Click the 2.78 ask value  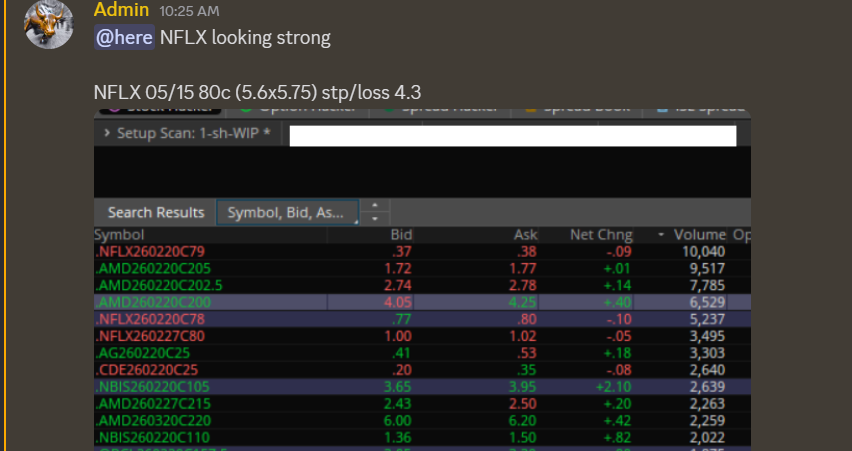point(523,285)
